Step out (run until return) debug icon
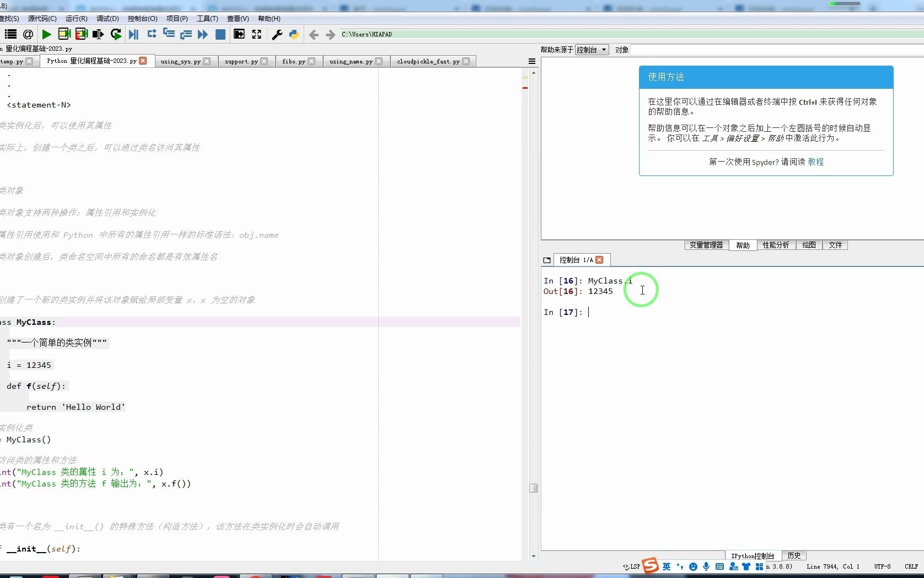924x578 pixels. click(186, 34)
